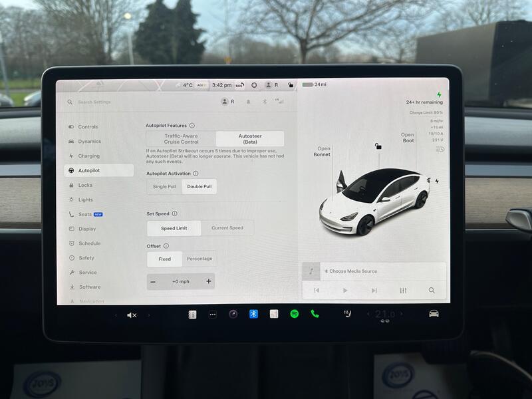Show info for Autopilot Features
The height and width of the screenshot is (399, 532).
coord(192,126)
